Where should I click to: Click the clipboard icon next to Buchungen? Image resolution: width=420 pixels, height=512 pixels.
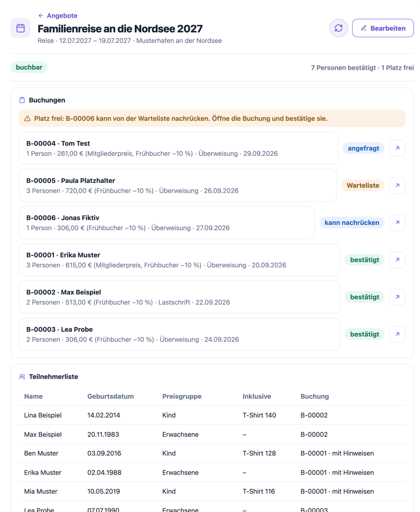click(22, 100)
